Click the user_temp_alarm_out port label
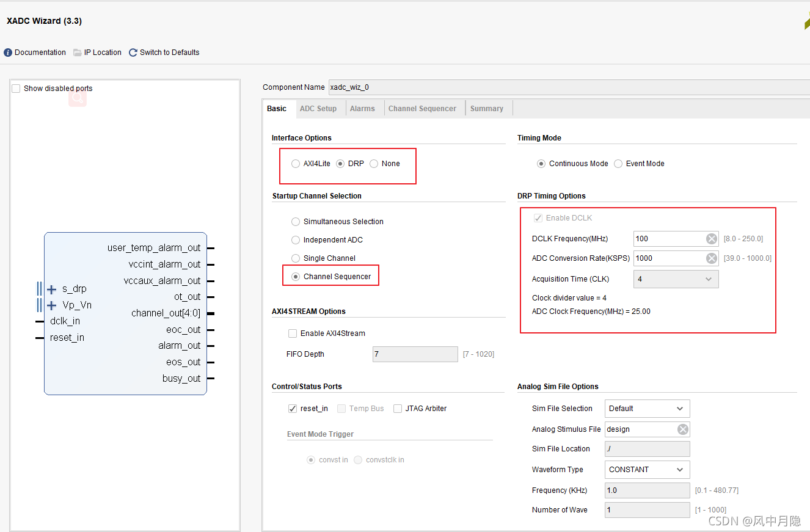The width and height of the screenshot is (810, 532). tap(154, 248)
